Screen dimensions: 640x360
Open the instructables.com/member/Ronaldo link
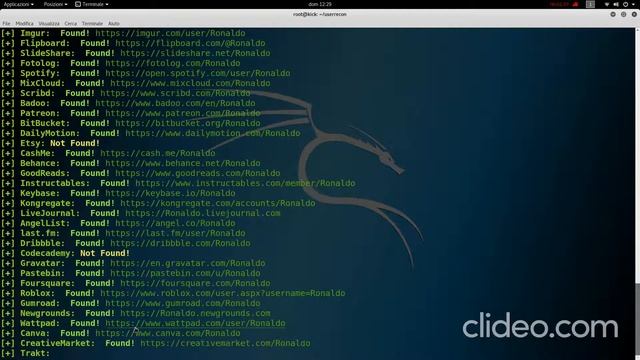click(x=245, y=183)
